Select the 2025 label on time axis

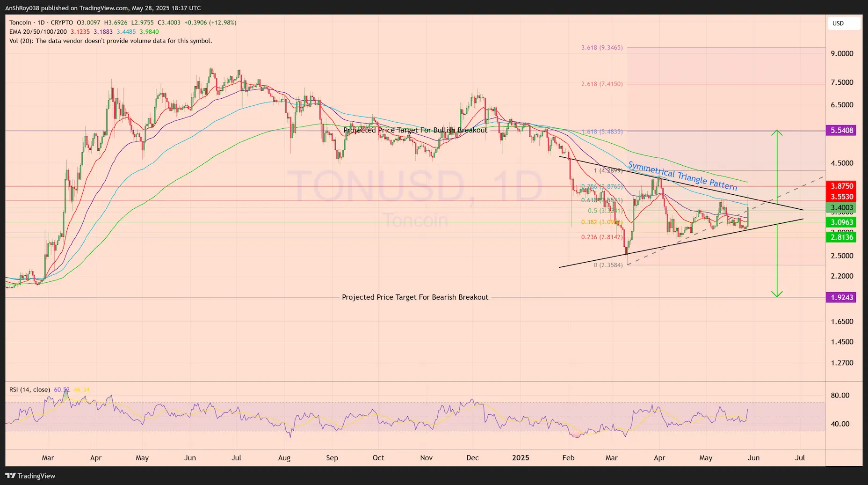(521, 458)
